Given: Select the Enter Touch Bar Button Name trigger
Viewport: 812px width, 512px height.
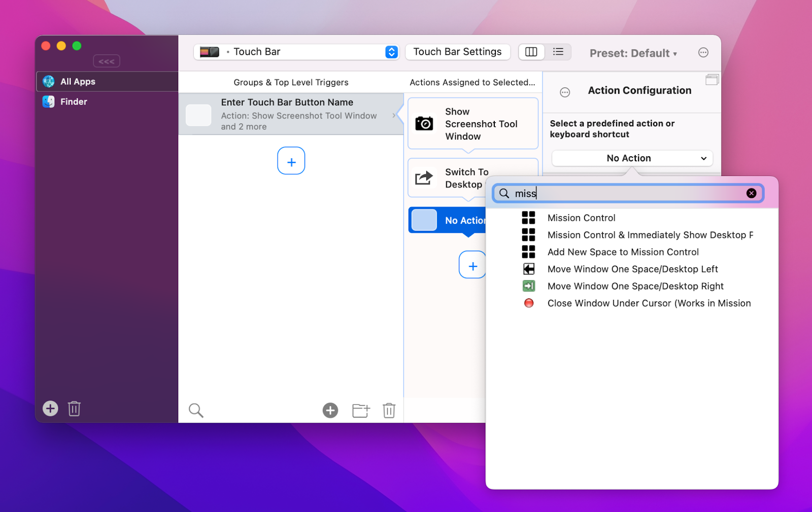Looking at the screenshot, I should tap(291, 114).
